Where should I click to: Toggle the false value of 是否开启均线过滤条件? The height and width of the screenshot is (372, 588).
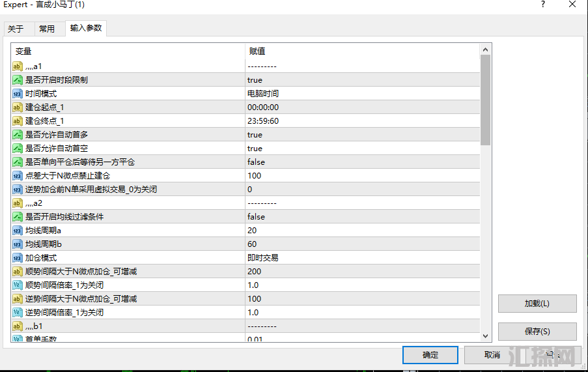click(256, 217)
